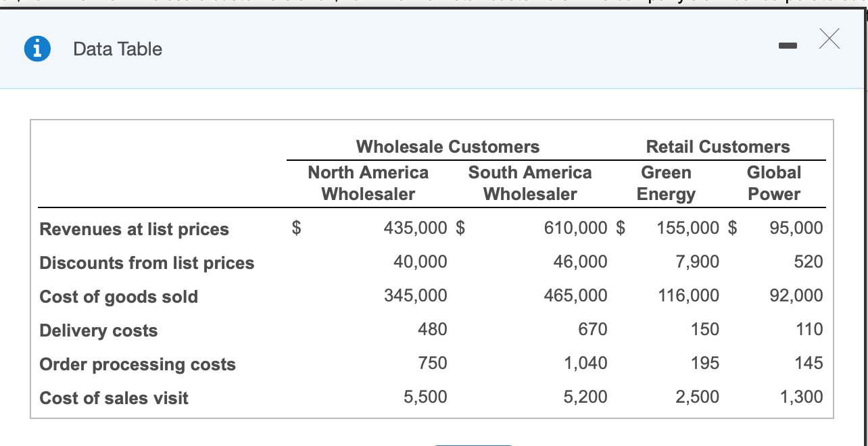Click the Wholesale Customers heading

coord(448,147)
